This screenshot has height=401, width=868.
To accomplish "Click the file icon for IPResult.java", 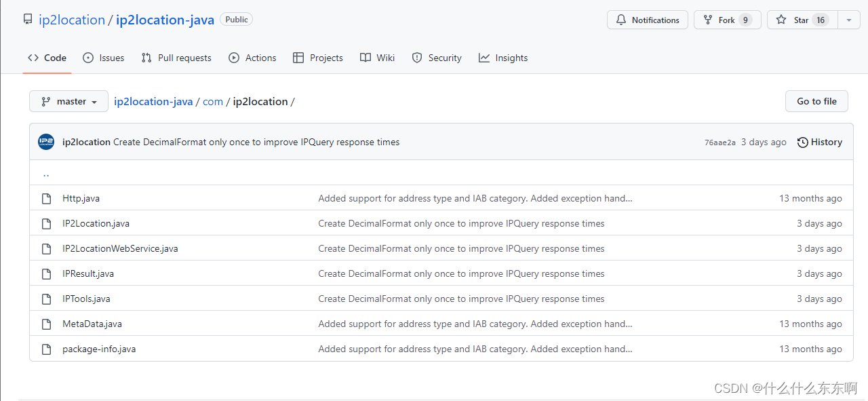I will 47,274.
